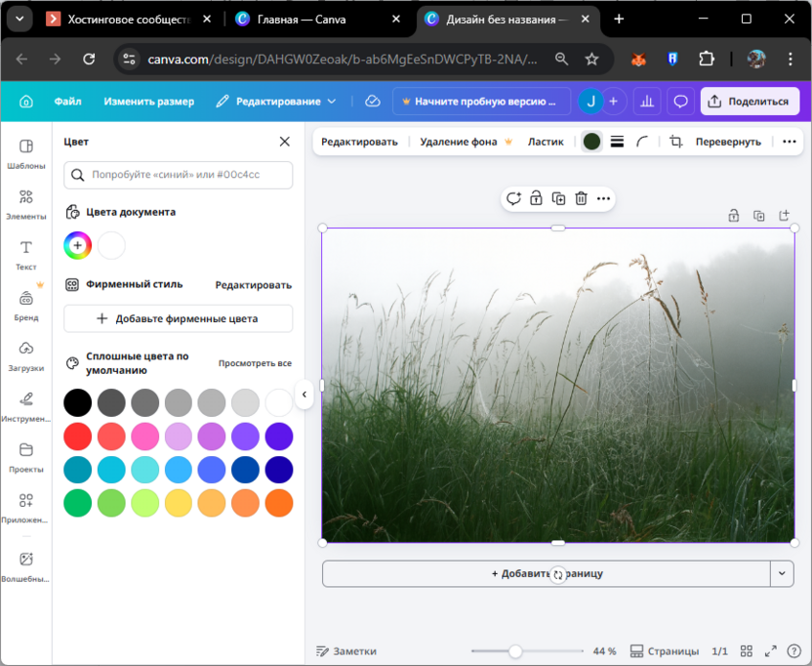
Task: Open the Elements panel in sidebar
Action: [26, 203]
